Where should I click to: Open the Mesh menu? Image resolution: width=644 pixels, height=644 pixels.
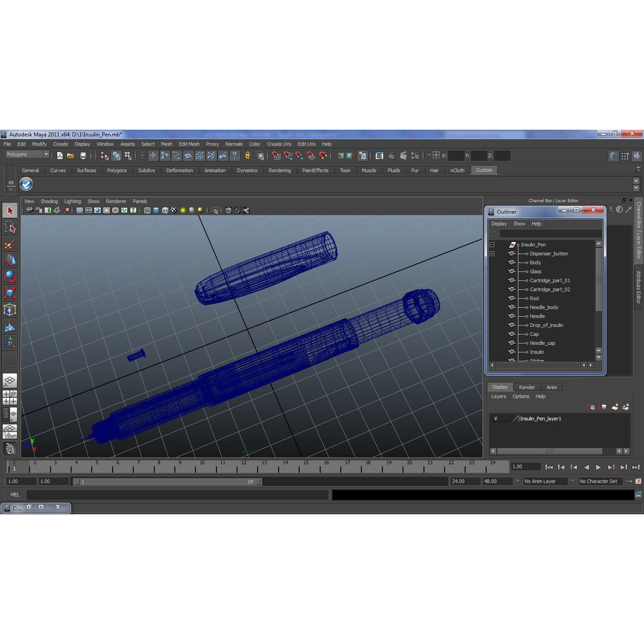point(166,144)
